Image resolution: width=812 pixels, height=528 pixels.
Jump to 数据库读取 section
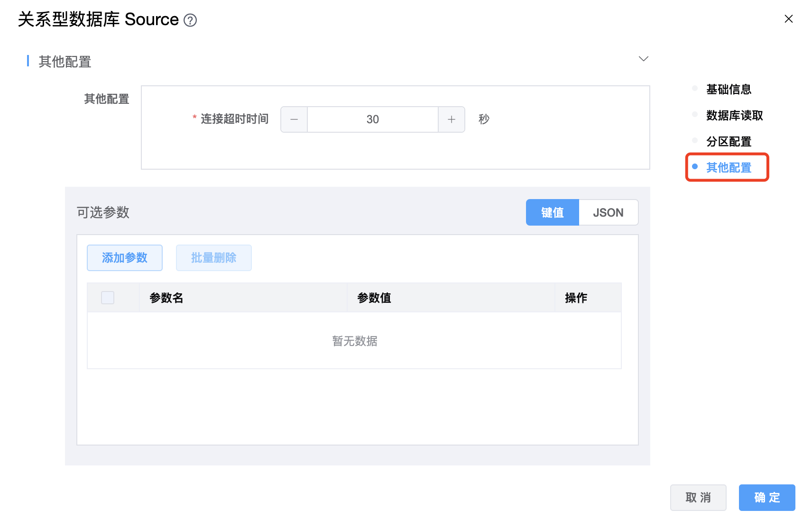734,115
